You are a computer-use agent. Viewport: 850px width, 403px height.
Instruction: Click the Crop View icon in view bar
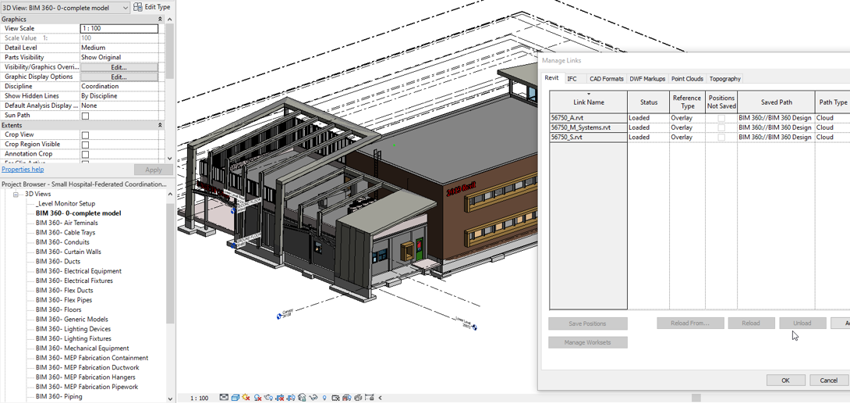[x=280, y=398]
